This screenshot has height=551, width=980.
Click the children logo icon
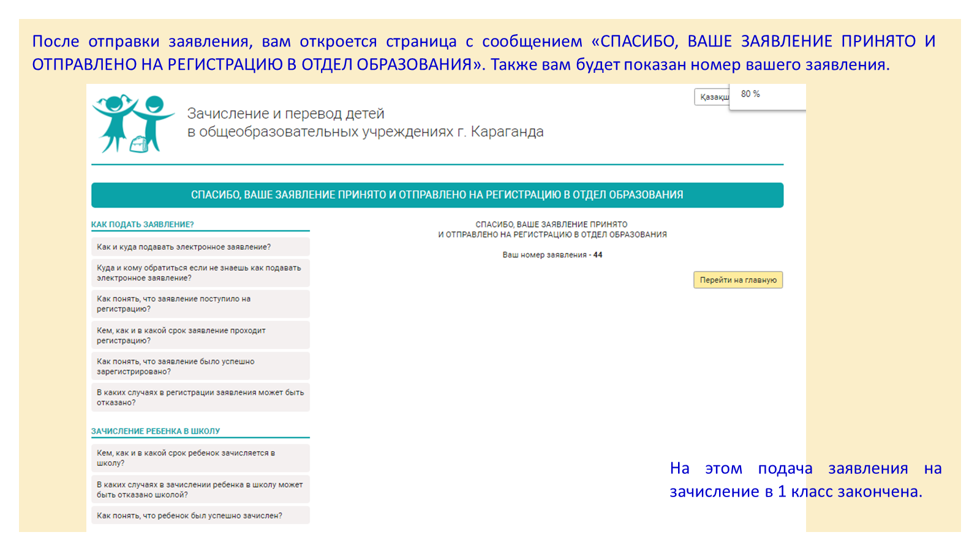coord(133,124)
